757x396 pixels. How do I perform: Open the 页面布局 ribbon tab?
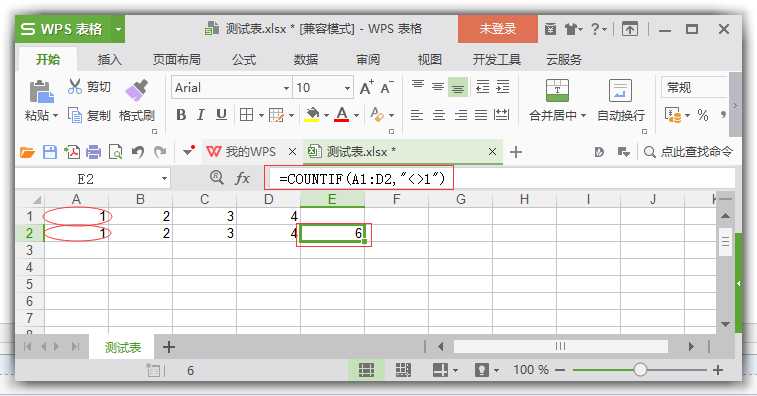177,59
